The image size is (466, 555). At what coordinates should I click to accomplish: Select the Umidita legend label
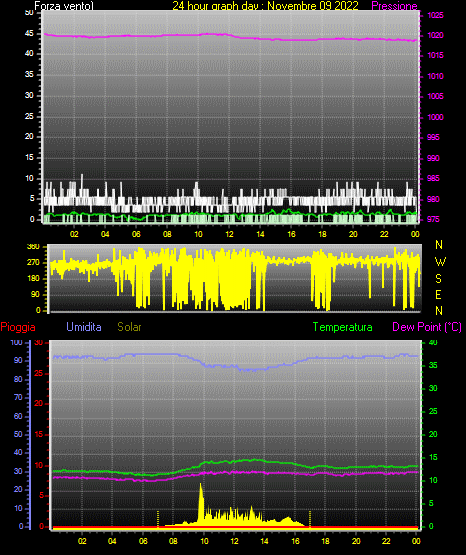pyautogui.click(x=84, y=327)
